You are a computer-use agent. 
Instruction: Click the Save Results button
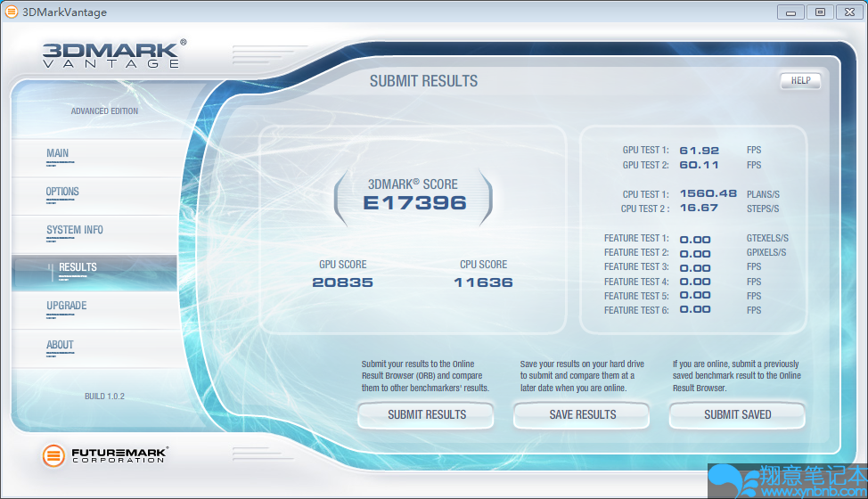coord(582,414)
